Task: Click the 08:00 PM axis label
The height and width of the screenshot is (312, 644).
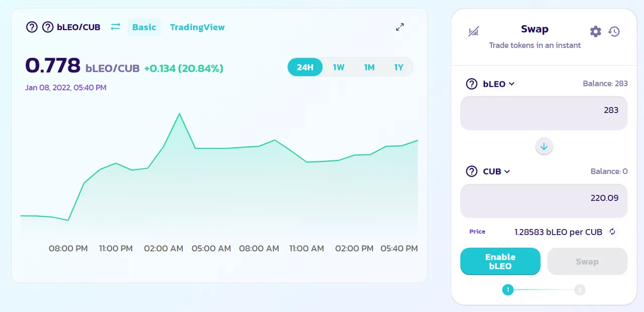Action: tap(68, 248)
